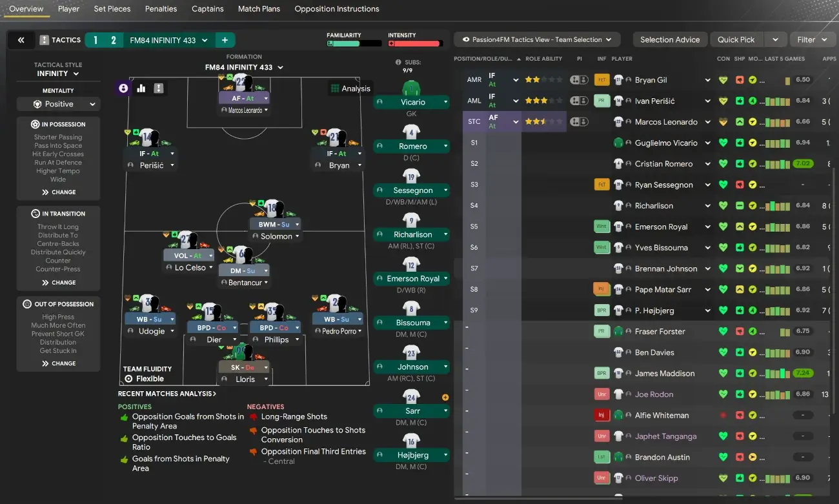Collapse the tactics panel with double-arrow icon
Screen dimensions: 839x504
[21, 40]
